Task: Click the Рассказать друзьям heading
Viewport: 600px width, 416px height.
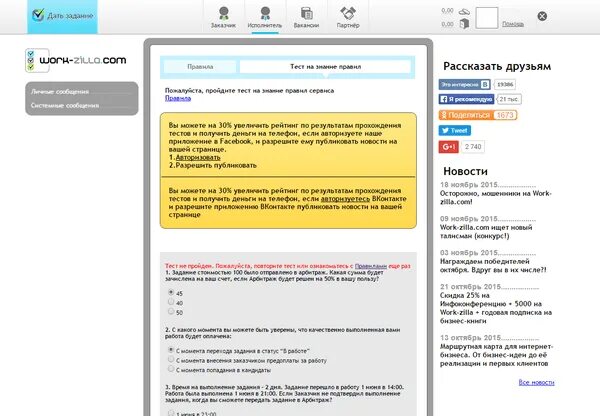Action: click(497, 66)
